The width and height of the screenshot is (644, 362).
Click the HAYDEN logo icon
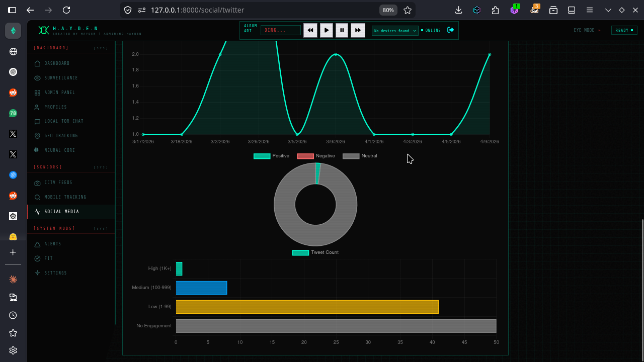click(44, 30)
